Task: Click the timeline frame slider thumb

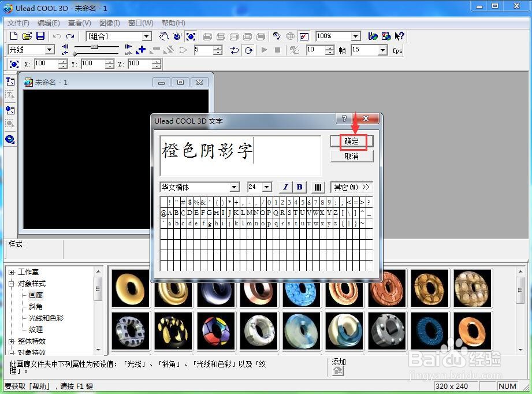Action: point(95,47)
